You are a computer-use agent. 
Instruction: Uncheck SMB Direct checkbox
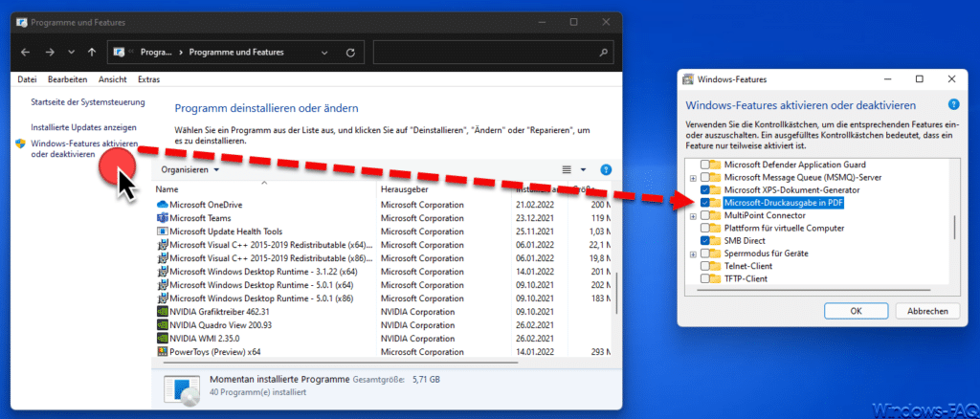pos(705,240)
